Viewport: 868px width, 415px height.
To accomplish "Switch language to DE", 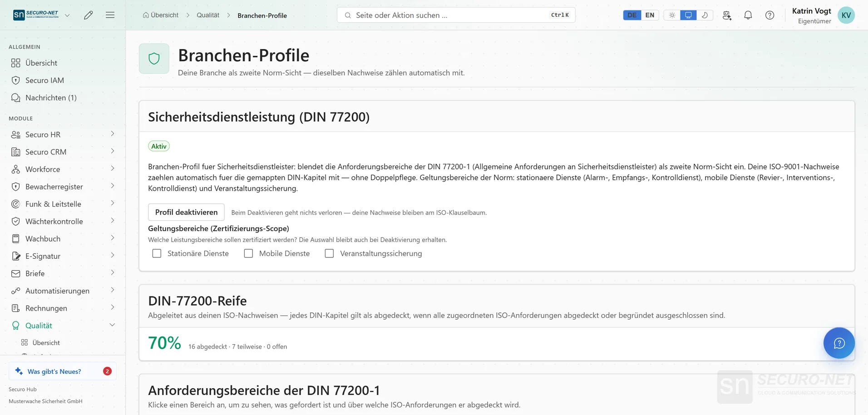I will [632, 15].
